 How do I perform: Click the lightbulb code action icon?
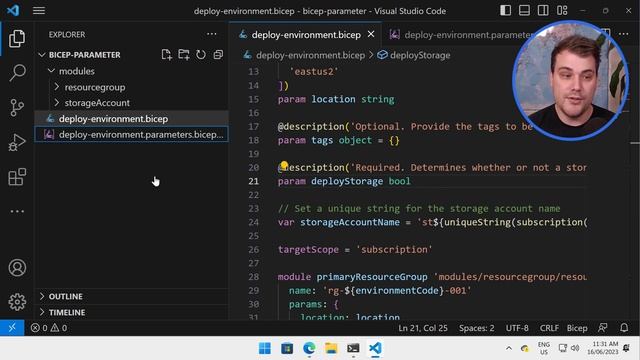pos(284,165)
